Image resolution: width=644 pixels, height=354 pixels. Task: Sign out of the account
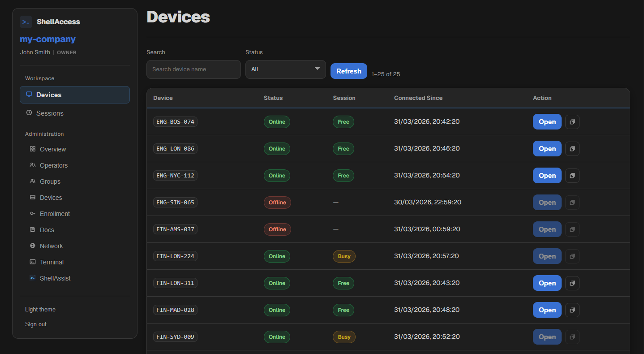[36, 324]
